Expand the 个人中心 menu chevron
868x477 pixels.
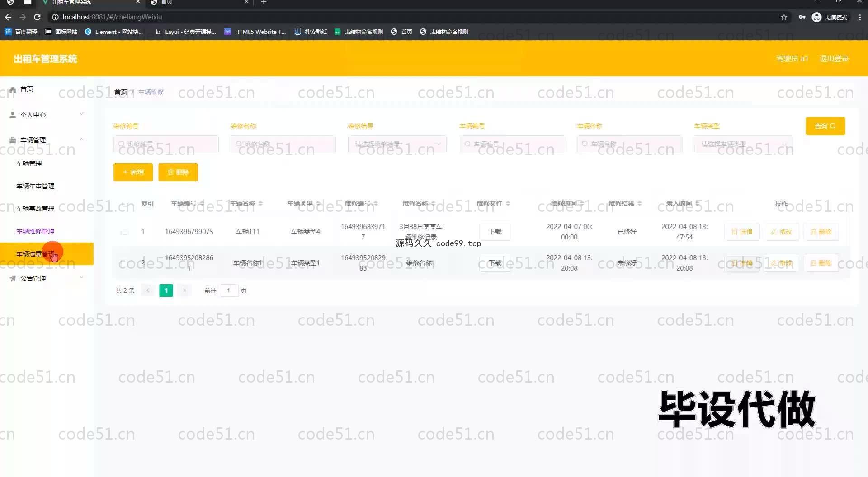(x=82, y=114)
